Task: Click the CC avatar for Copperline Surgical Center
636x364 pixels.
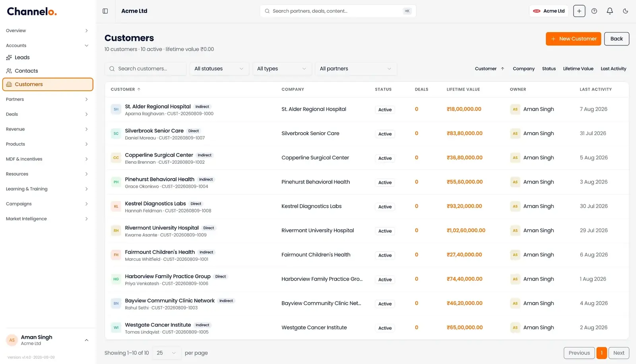Action: coord(116,158)
